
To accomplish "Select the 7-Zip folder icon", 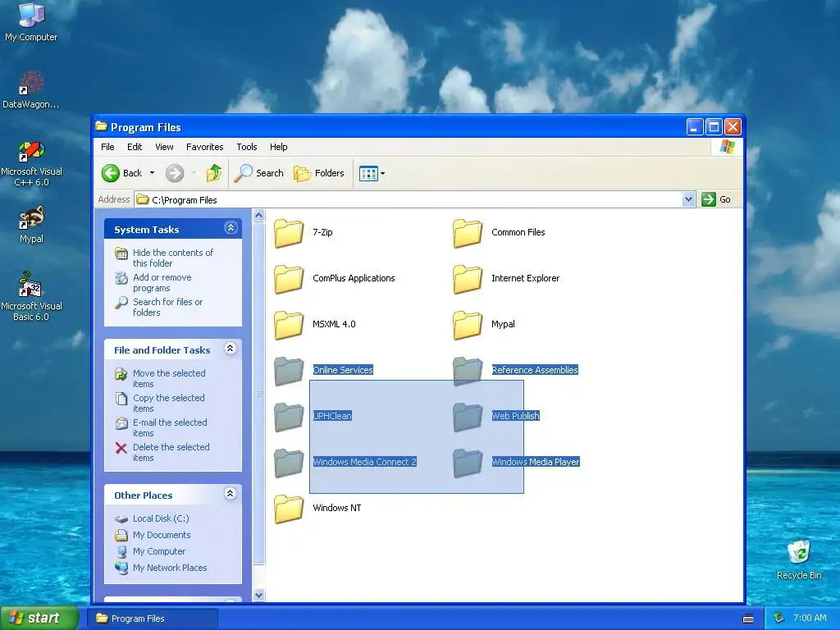I will coord(289,233).
